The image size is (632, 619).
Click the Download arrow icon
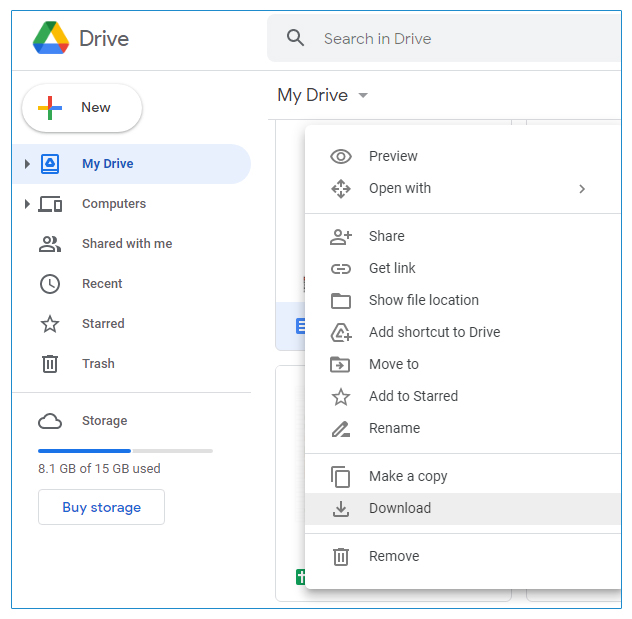point(341,509)
